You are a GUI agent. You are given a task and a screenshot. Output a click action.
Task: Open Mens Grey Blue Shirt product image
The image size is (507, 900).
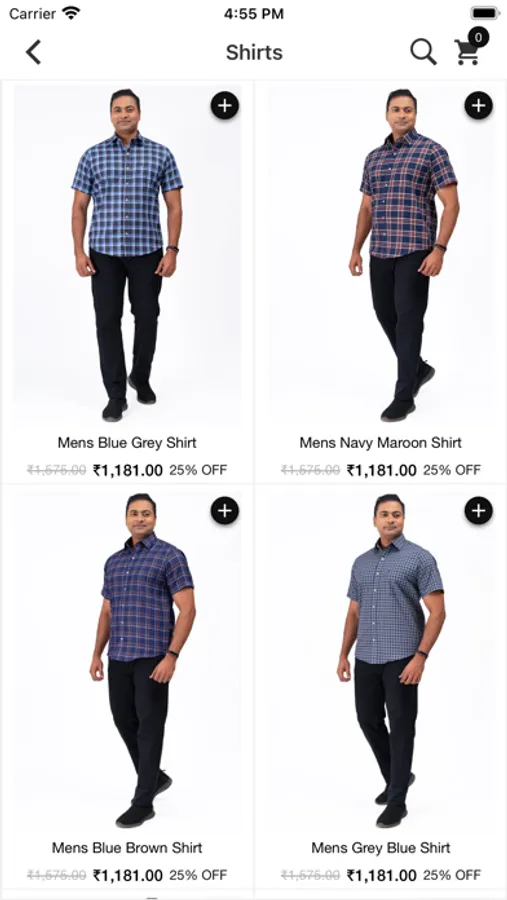click(381, 661)
